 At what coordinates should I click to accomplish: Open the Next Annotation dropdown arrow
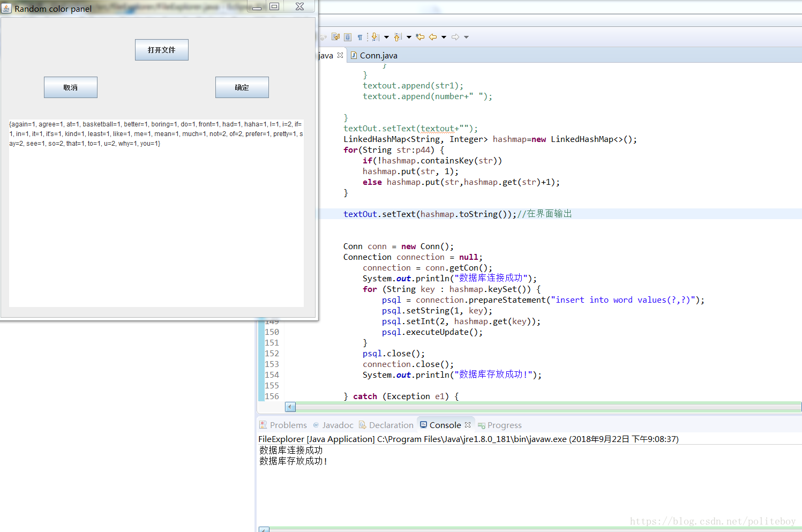click(386, 37)
